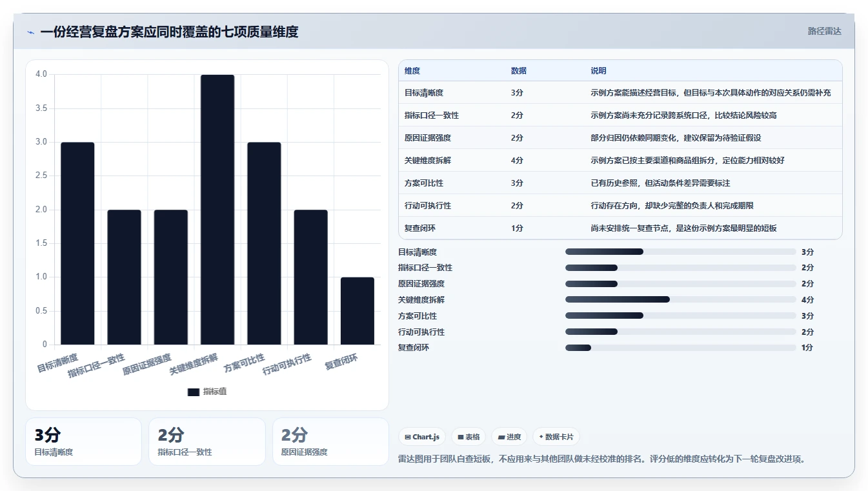This screenshot has width=868, height=491.
Task: Click the 关键维度拆解 x-axis label
Action: pos(194,365)
